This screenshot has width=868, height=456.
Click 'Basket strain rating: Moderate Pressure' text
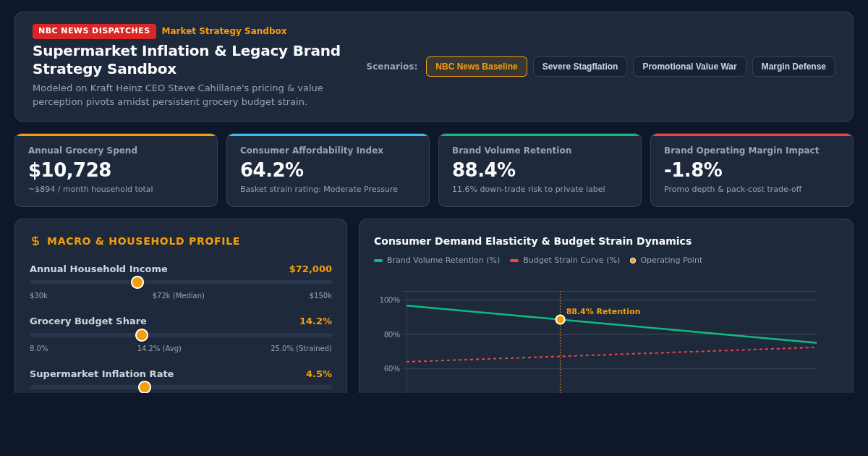pos(319,190)
